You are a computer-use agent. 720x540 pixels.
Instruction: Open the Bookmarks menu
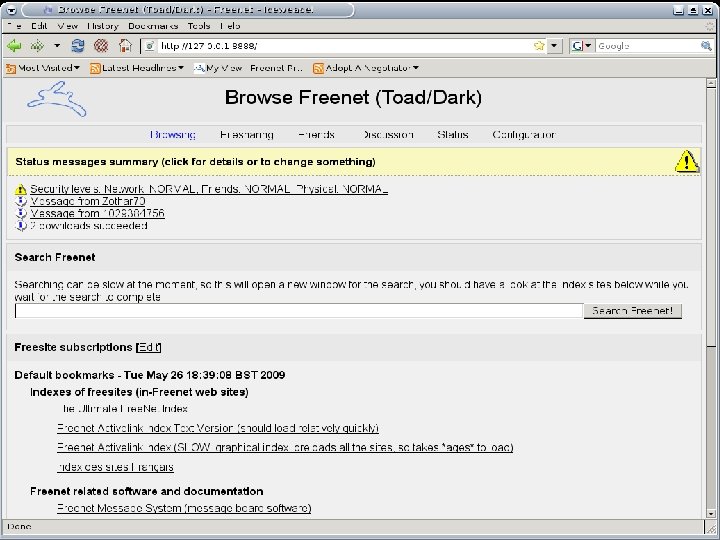pyautogui.click(x=153, y=26)
